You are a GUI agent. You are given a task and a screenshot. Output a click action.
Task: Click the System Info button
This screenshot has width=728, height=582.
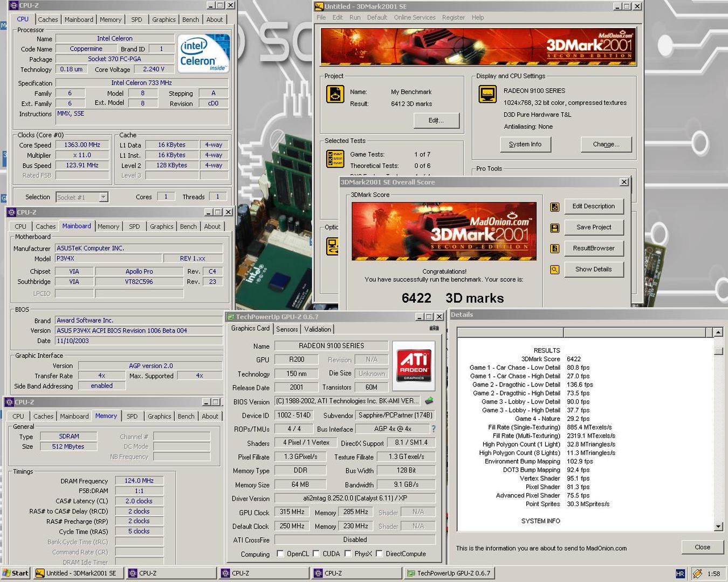click(525, 144)
